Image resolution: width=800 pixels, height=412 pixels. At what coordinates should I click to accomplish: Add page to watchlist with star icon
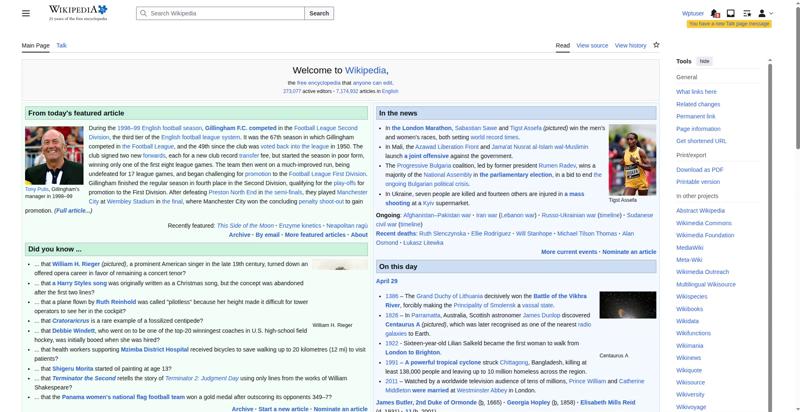[x=656, y=45]
